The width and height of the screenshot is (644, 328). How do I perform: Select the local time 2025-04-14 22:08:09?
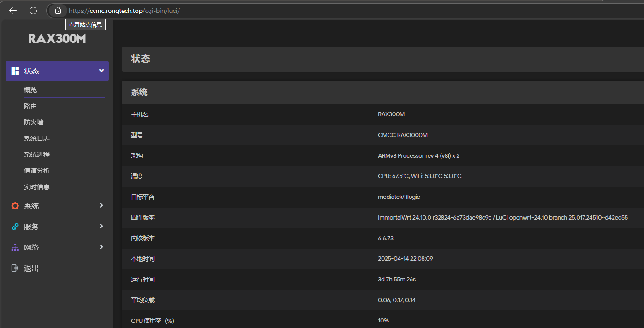405,259
